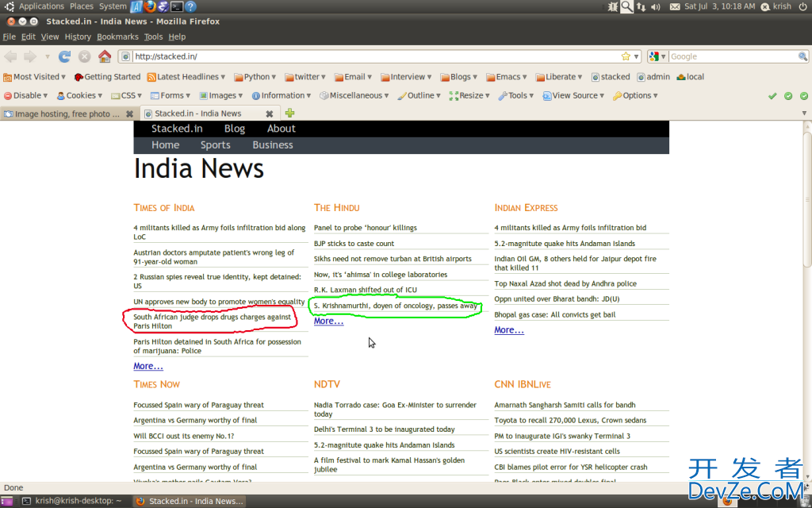This screenshot has width=812, height=508.
Task: Open the Cookies developer toolbar menu
Action: (79, 95)
